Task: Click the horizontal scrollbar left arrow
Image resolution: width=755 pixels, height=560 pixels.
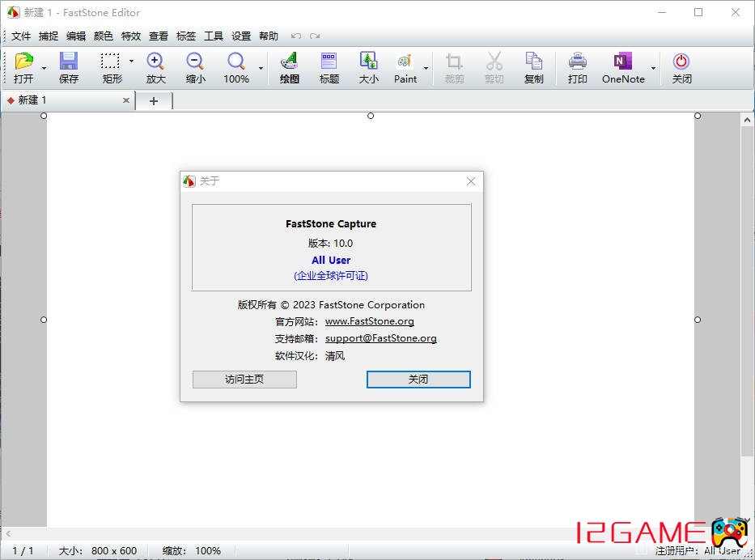Action: [x=8, y=533]
